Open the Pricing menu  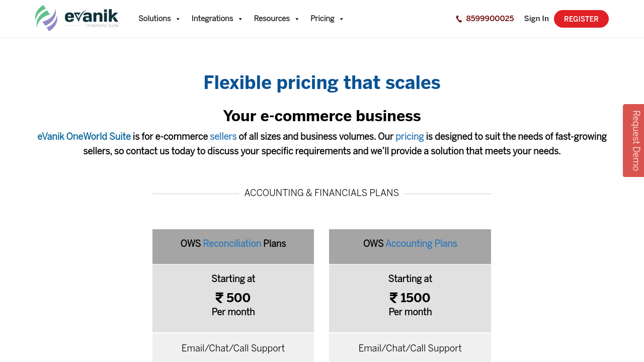[323, 19]
